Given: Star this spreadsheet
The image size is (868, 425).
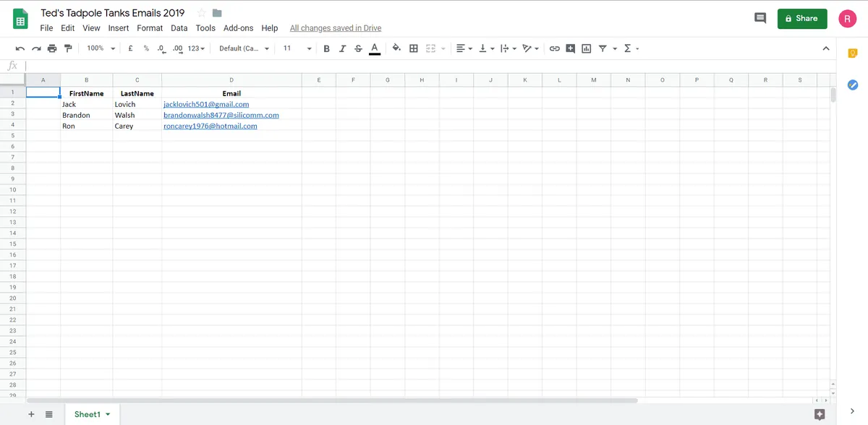Looking at the screenshot, I should coord(202,13).
